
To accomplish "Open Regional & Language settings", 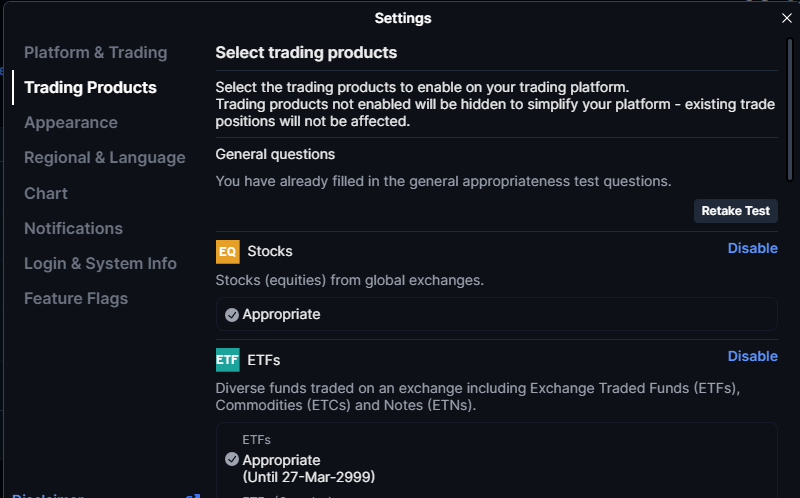I will (105, 158).
